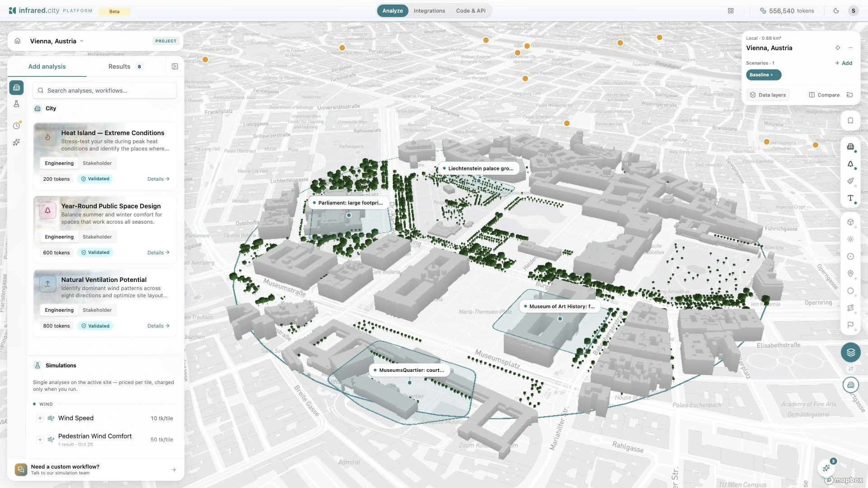Open Data layers panel

[x=768, y=95]
